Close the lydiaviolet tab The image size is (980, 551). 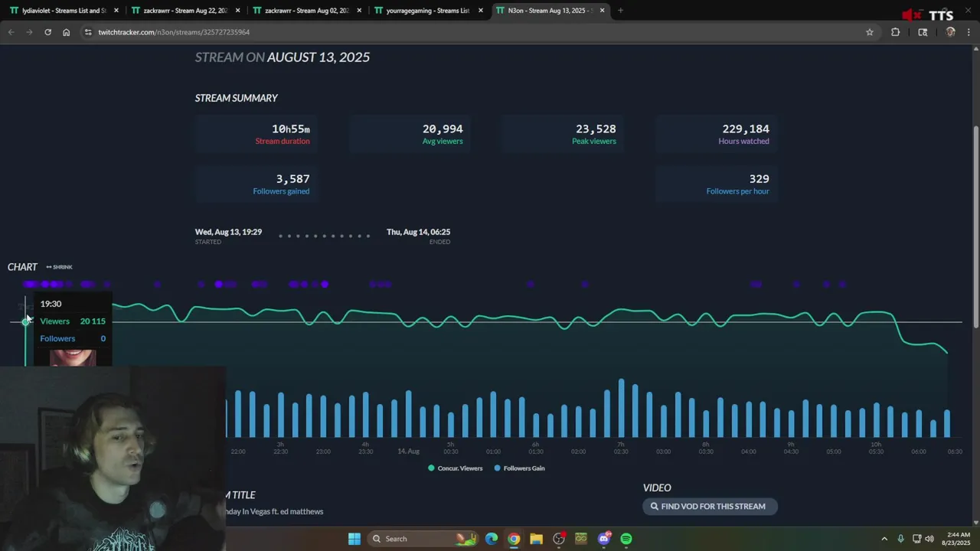click(x=116, y=11)
